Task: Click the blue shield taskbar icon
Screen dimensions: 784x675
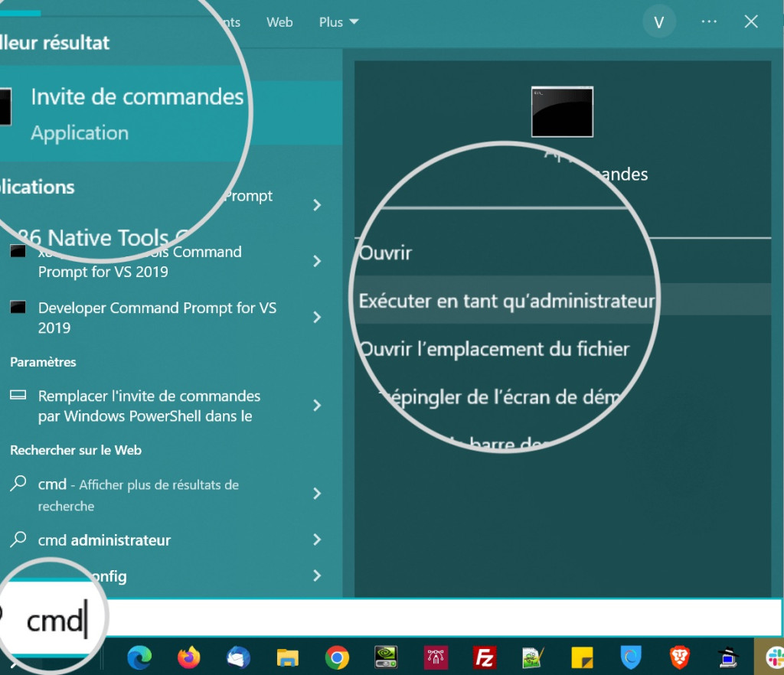Action: pos(631,657)
